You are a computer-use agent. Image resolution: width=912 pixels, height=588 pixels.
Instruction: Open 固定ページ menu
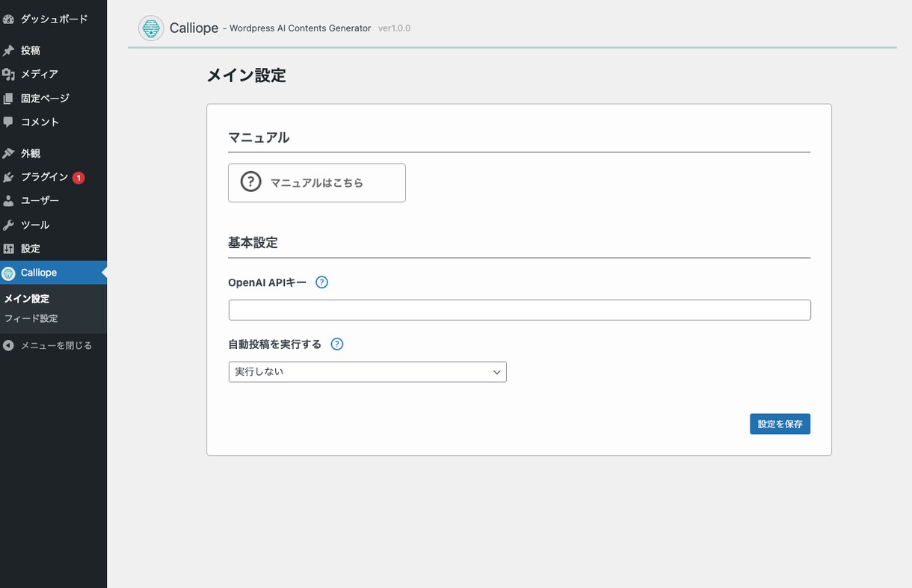coord(53,98)
